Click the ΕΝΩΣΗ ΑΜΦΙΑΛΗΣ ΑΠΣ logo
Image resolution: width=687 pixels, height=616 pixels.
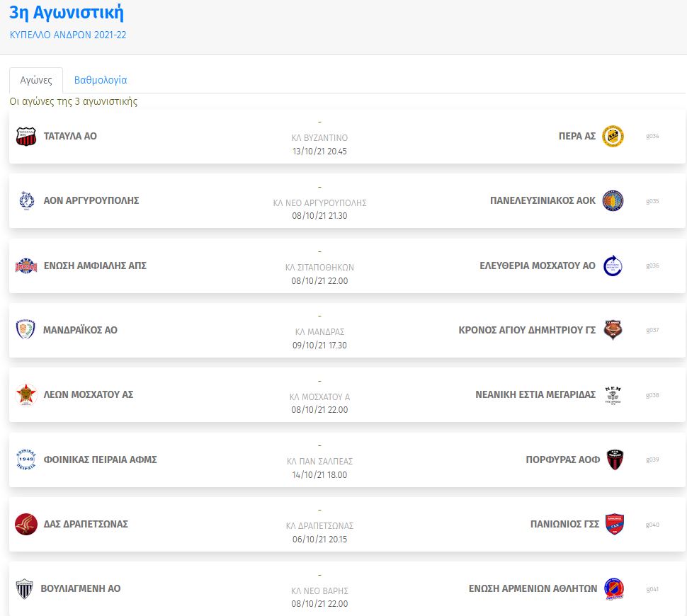[x=26, y=266]
